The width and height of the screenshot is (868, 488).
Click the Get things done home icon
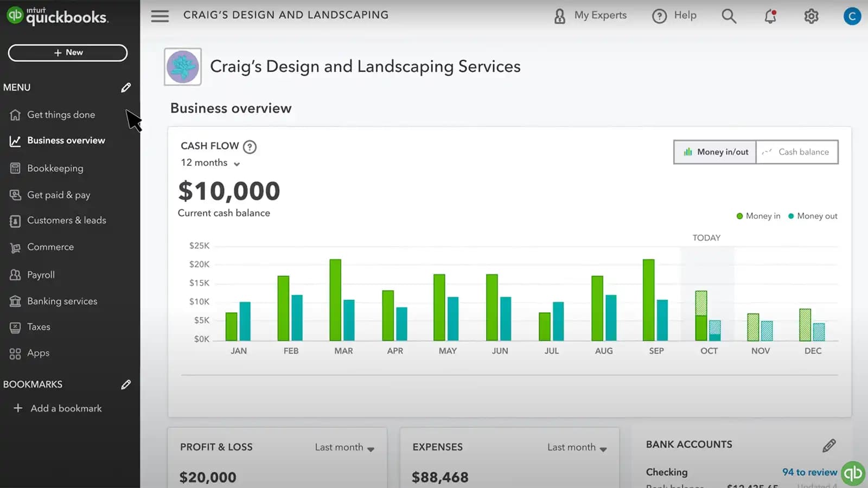(15, 115)
